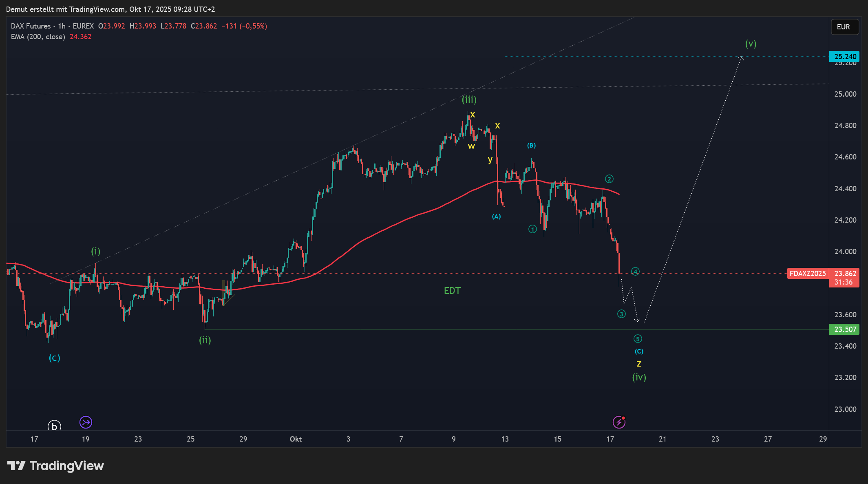Click the circled b wave marker
The height and width of the screenshot is (484, 868).
pyautogui.click(x=54, y=426)
